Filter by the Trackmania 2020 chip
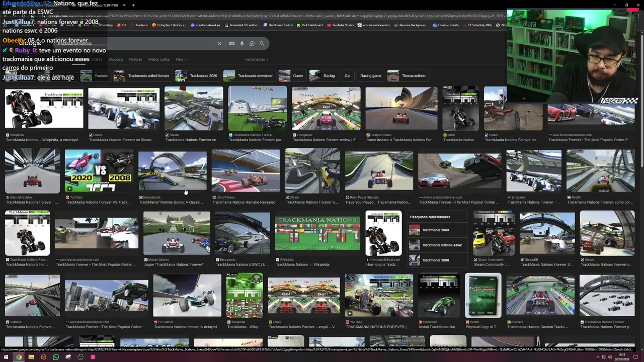This screenshot has height=362, width=644. point(197,76)
